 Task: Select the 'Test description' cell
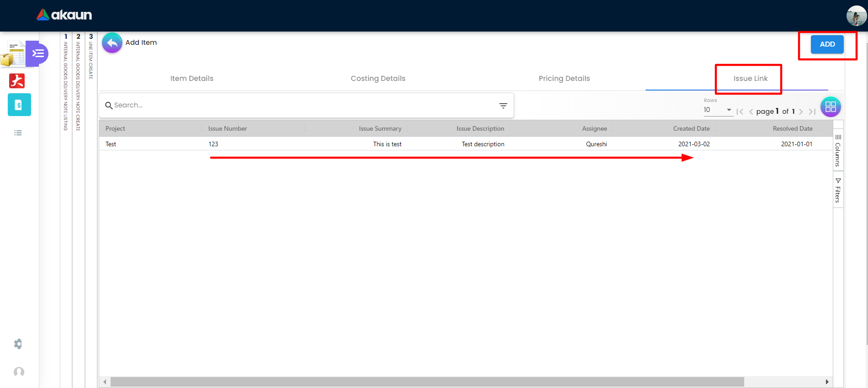click(x=483, y=144)
